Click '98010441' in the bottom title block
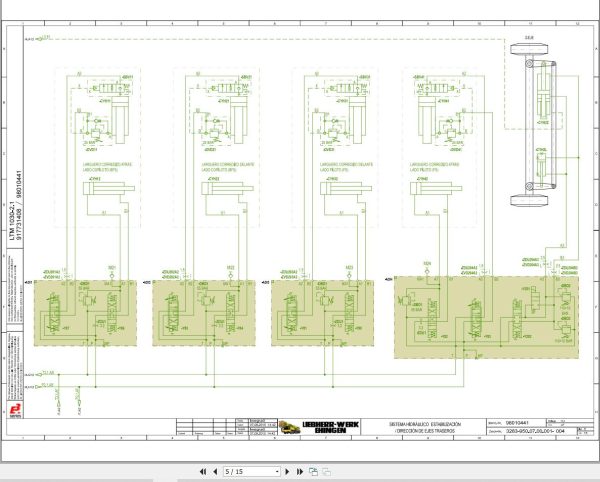This screenshot has width=600, height=482. [x=517, y=423]
